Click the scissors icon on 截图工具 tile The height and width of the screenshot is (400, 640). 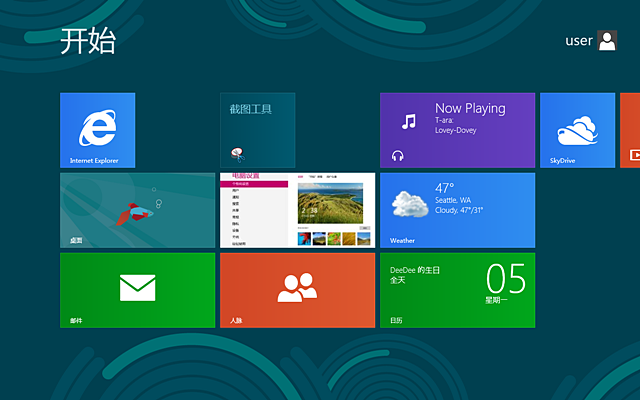[x=238, y=155]
